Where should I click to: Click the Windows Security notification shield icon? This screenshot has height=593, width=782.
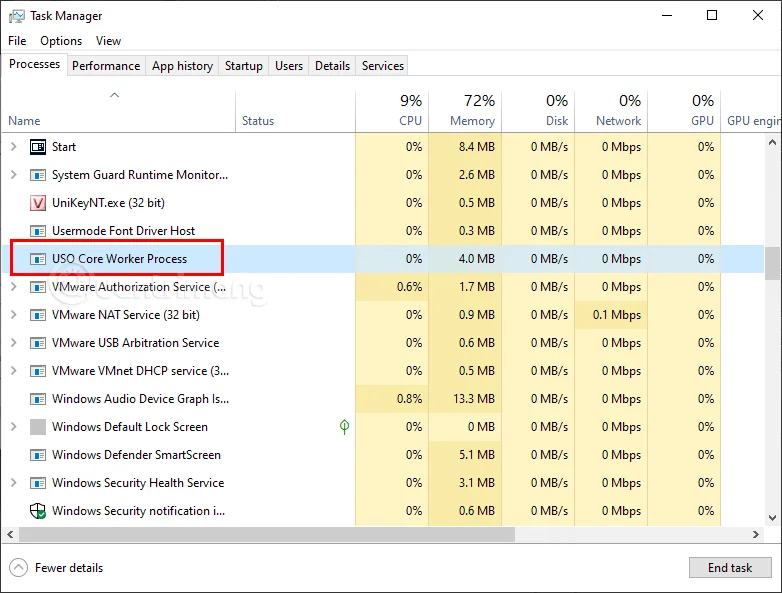pyautogui.click(x=38, y=511)
